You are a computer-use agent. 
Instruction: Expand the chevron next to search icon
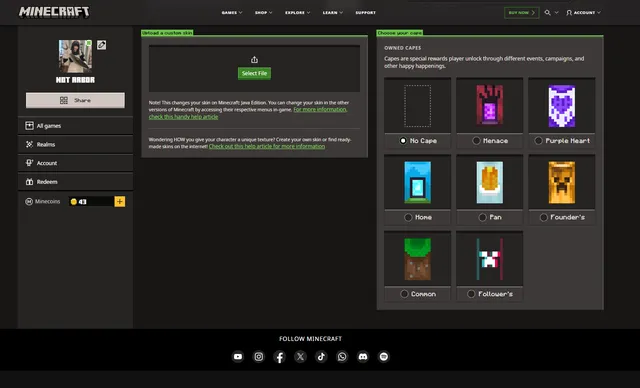coord(556,13)
